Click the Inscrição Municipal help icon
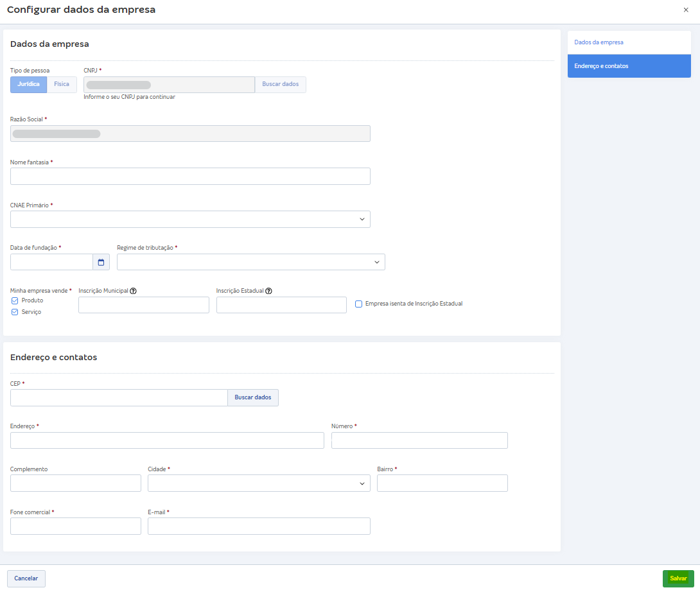 133,291
